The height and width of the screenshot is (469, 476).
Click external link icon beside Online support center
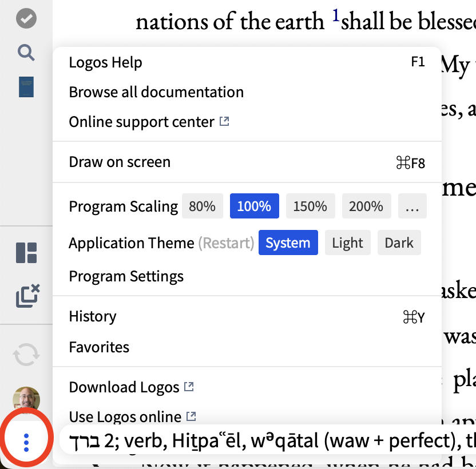coord(224,121)
